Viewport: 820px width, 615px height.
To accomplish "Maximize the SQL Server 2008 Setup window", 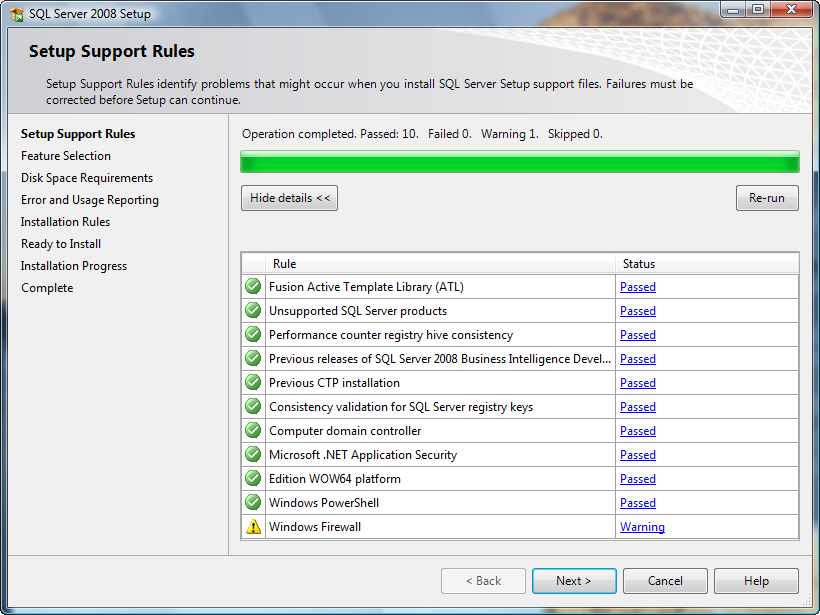I will click(758, 9).
